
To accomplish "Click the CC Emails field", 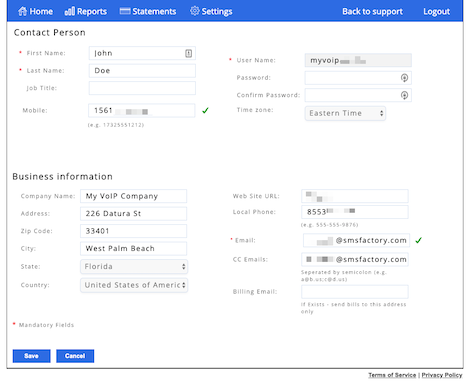I will click(355, 259).
